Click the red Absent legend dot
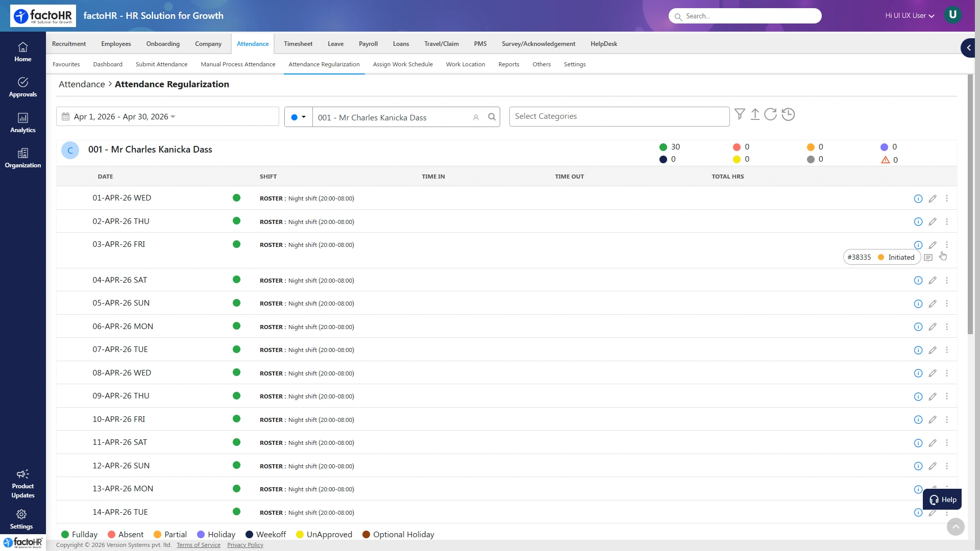980x551 pixels. point(111,534)
